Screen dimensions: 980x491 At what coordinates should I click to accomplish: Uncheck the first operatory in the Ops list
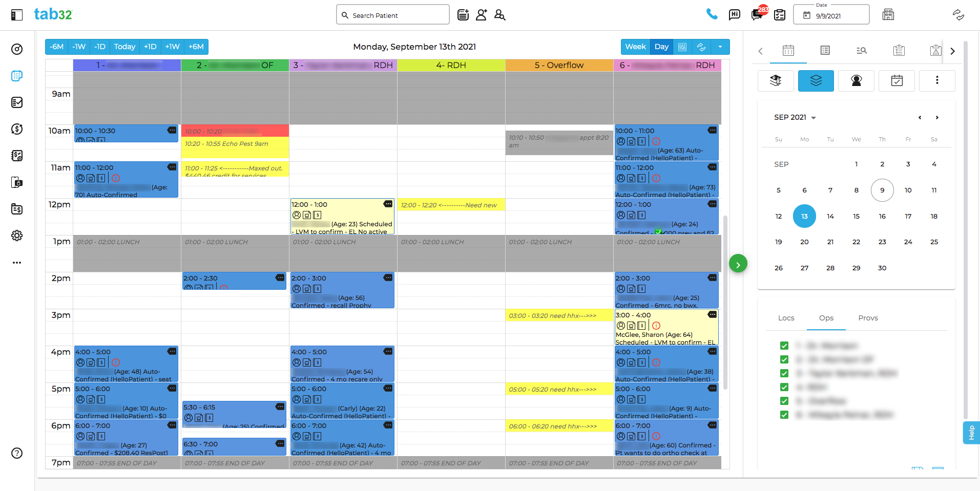[784, 346]
